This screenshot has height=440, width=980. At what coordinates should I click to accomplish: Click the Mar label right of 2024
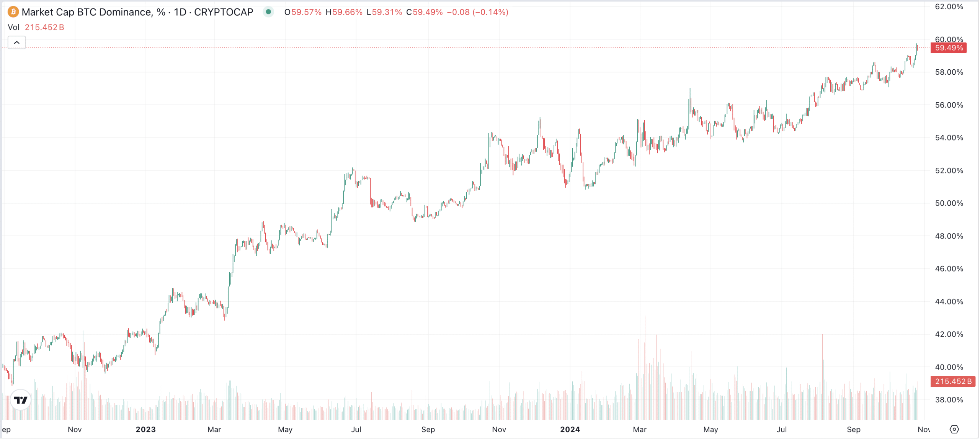click(640, 429)
